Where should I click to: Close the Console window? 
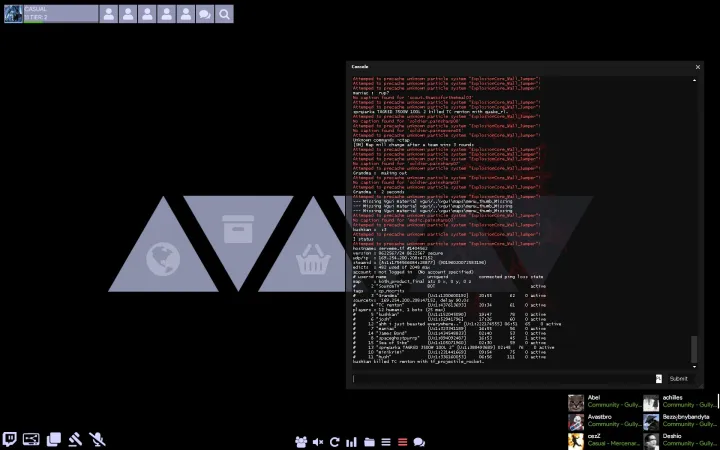point(697,67)
